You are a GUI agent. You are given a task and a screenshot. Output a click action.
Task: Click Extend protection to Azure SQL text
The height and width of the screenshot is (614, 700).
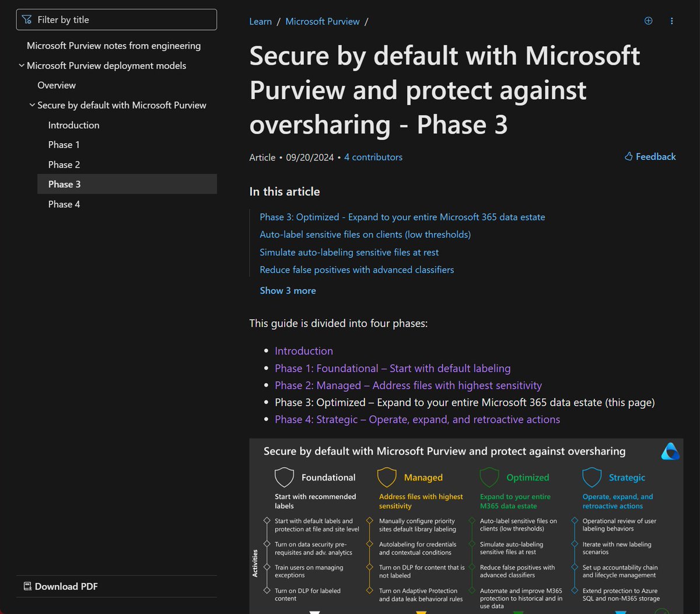pyautogui.click(x=621, y=594)
